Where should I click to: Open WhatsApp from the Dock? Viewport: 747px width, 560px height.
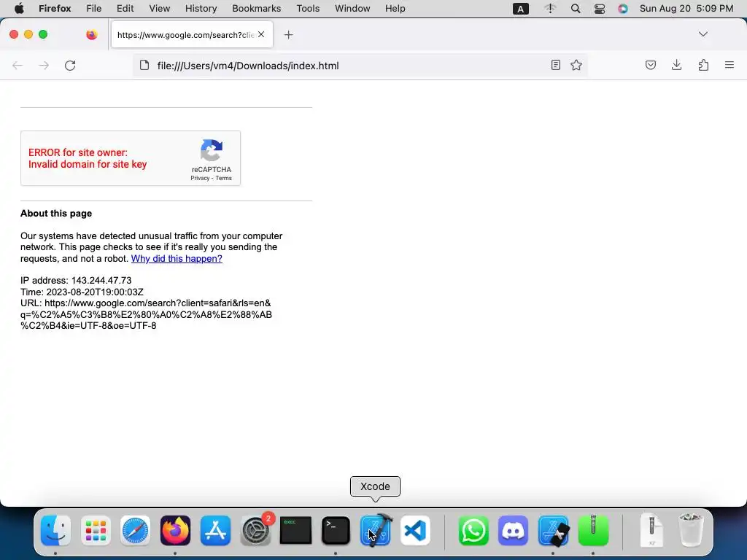(x=473, y=531)
